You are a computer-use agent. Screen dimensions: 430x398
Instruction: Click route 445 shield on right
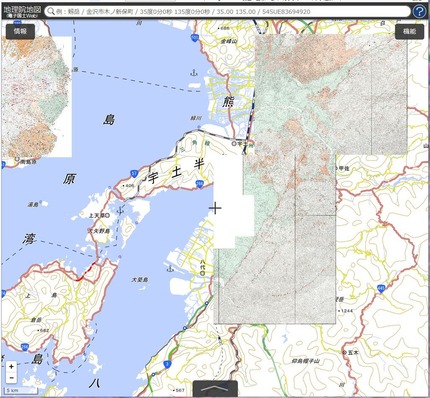(x=381, y=289)
